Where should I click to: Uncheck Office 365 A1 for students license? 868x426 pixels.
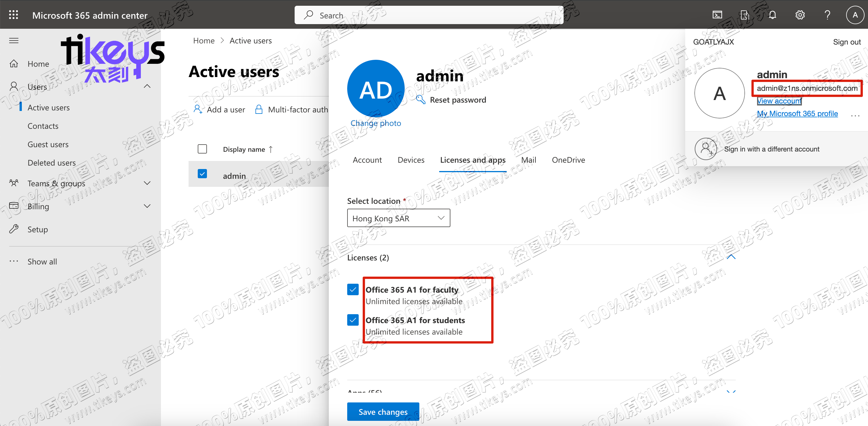click(x=353, y=320)
